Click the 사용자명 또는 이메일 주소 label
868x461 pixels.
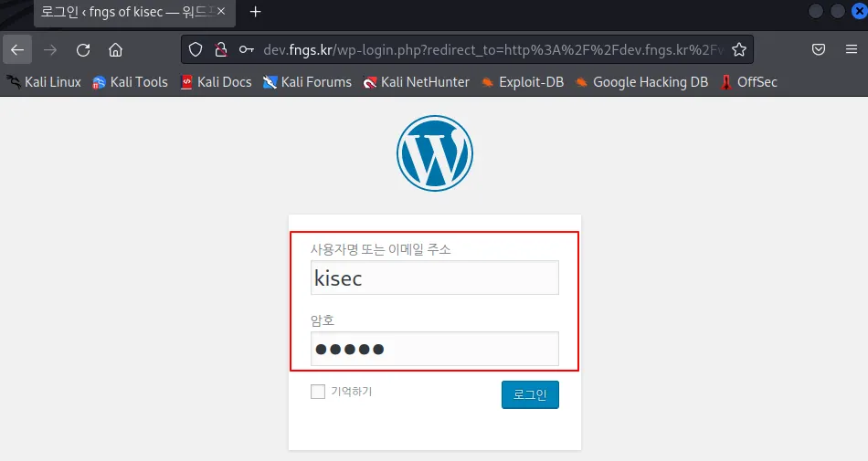coord(380,249)
